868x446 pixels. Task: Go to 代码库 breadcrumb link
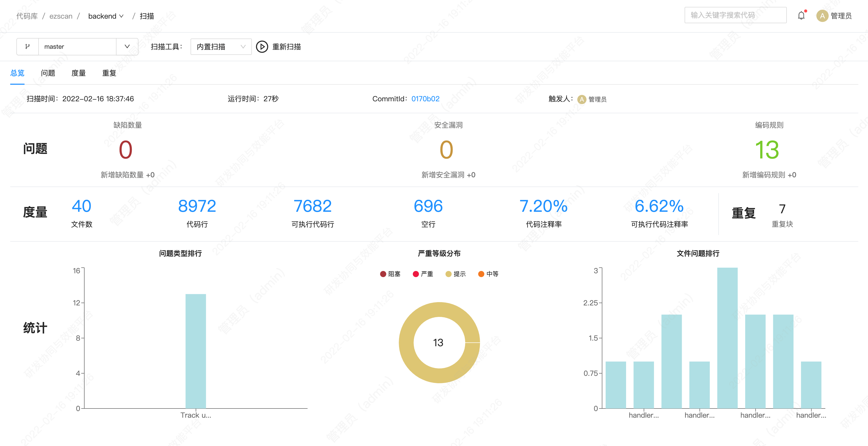click(27, 16)
